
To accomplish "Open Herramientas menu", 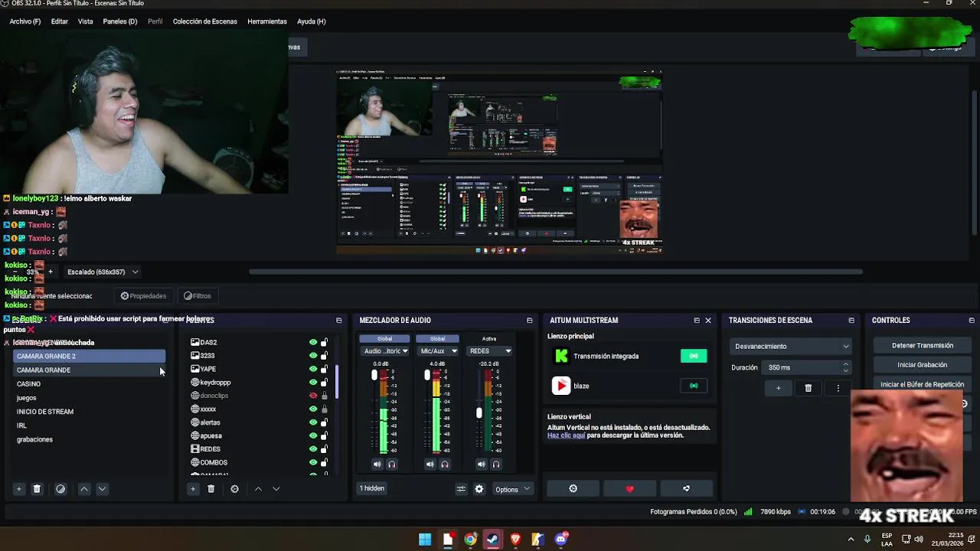I will tap(267, 21).
